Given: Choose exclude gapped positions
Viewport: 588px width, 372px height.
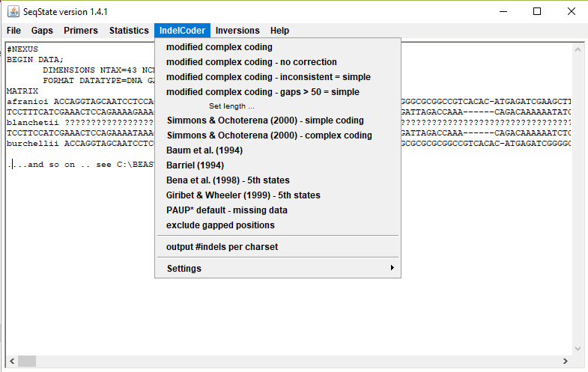Looking at the screenshot, I should pyautogui.click(x=220, y=225).
